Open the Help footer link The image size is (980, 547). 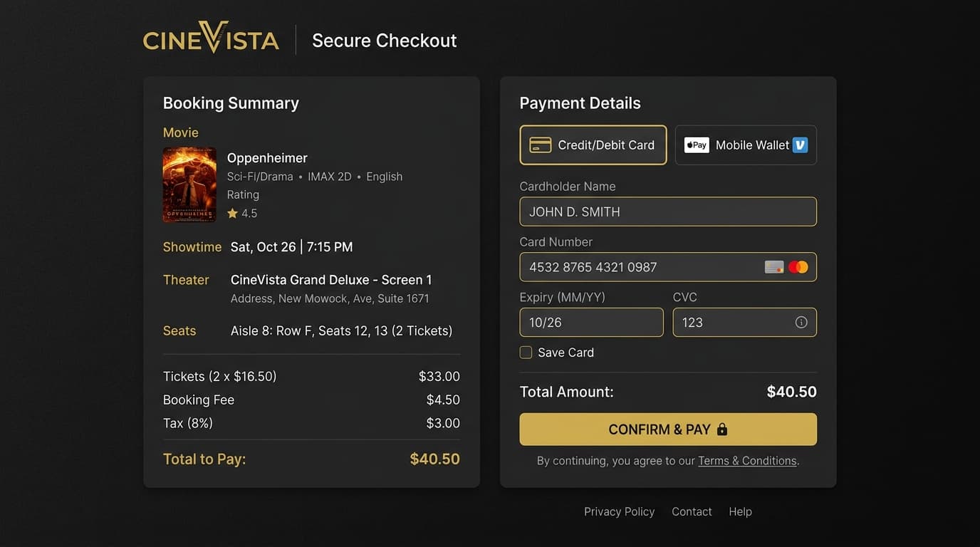tap(740, 511)
